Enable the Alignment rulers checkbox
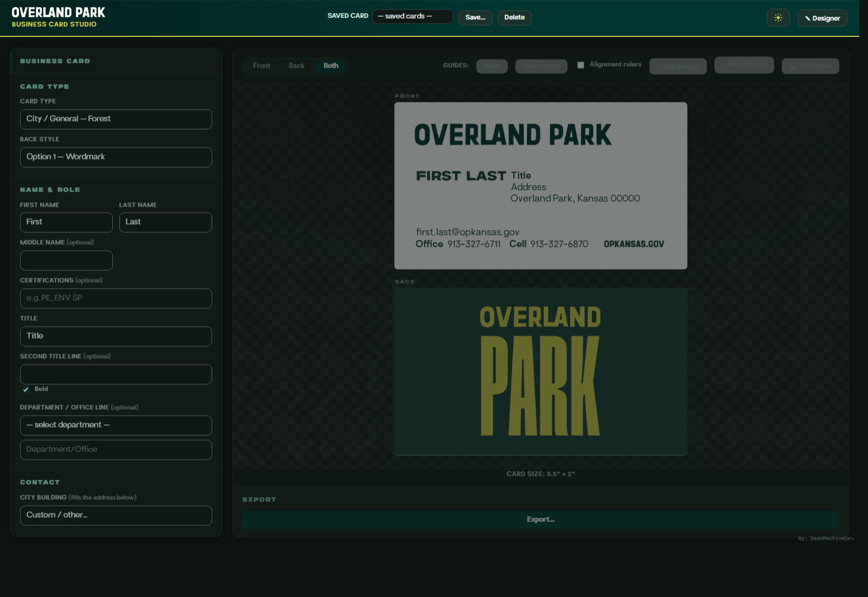The image size is (868, 597). coord(580,65)
